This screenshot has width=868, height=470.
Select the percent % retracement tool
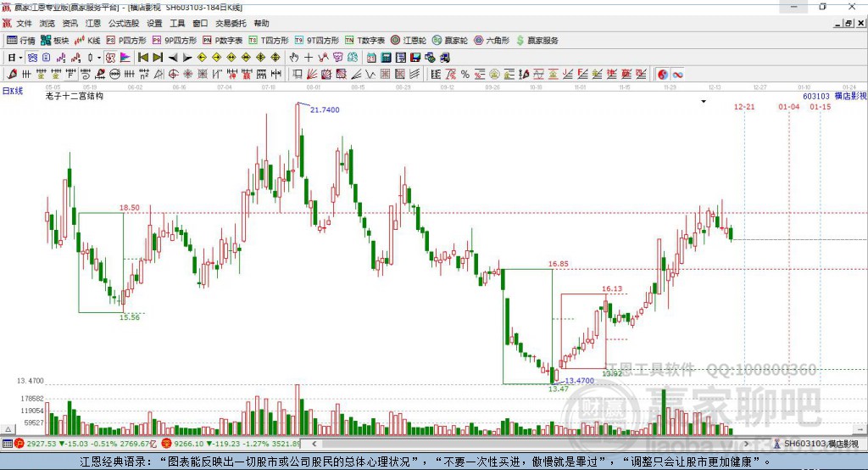[465, 75]
